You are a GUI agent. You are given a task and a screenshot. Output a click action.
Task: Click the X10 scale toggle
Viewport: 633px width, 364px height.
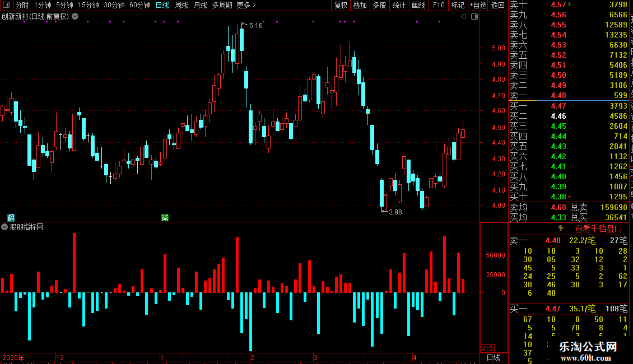pyautogui.click(x=487, y=349)
